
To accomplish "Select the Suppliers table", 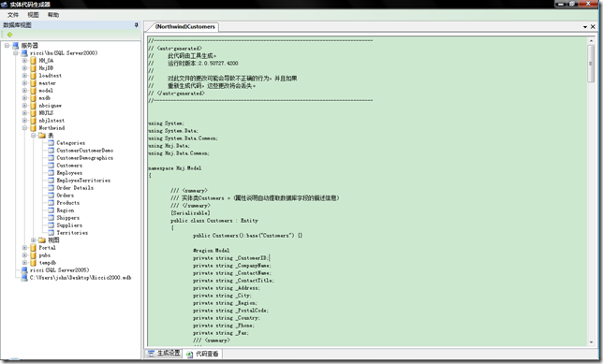I will tap(69, 226).
